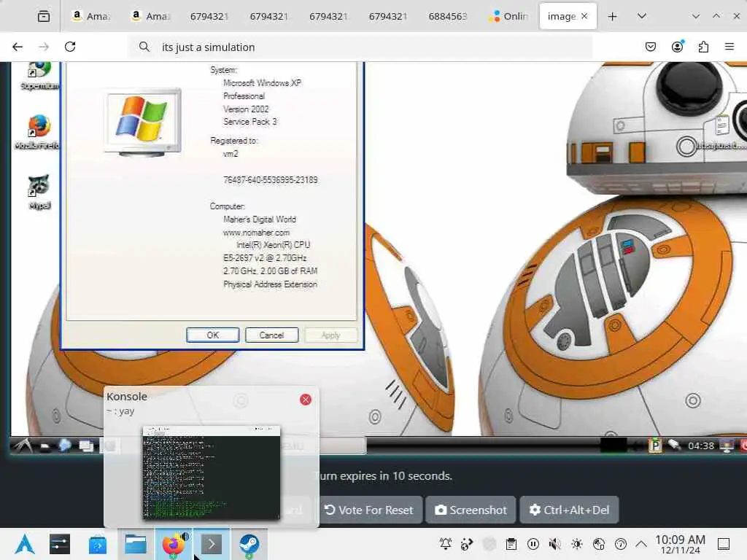Click the product ID 76487-640-5536995-23189

[x=271, y=180]
